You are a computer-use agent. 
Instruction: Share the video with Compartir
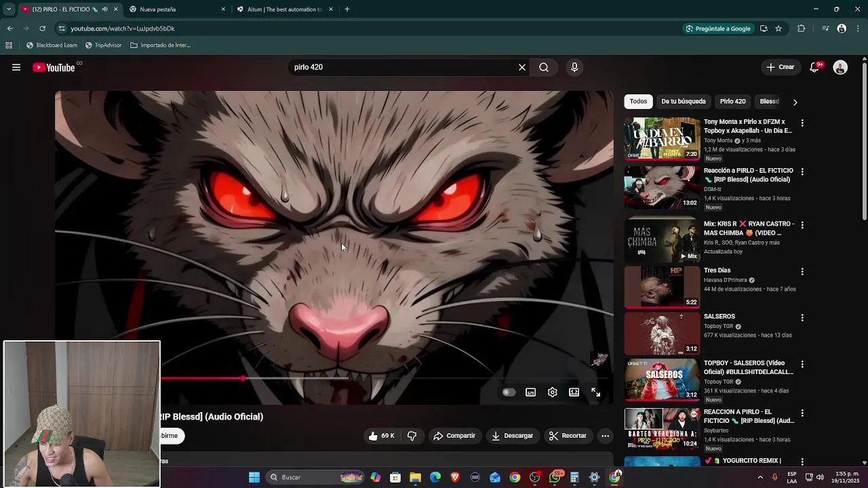[454, 436]
